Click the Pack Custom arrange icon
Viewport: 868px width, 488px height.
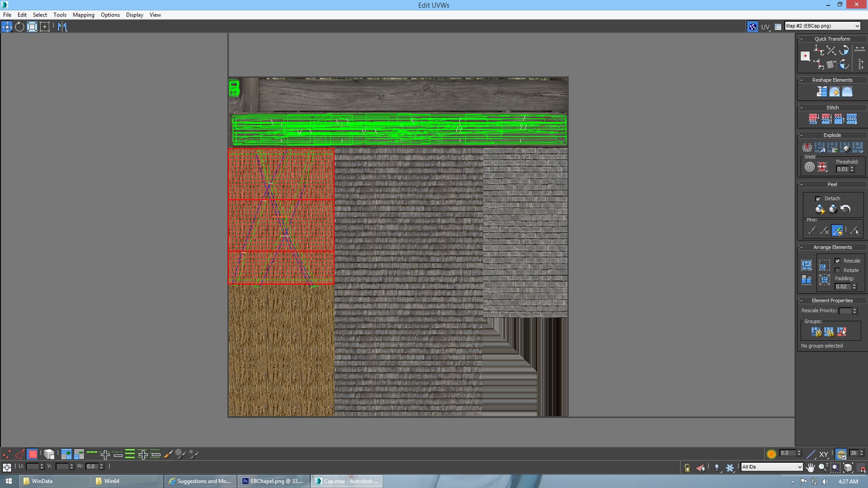point(806,265)
